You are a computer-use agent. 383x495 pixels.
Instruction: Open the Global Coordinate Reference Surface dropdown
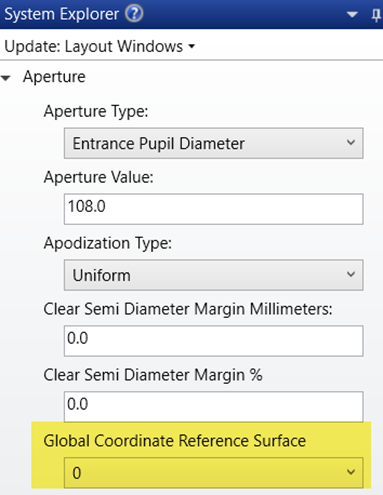tap(214, 473)
